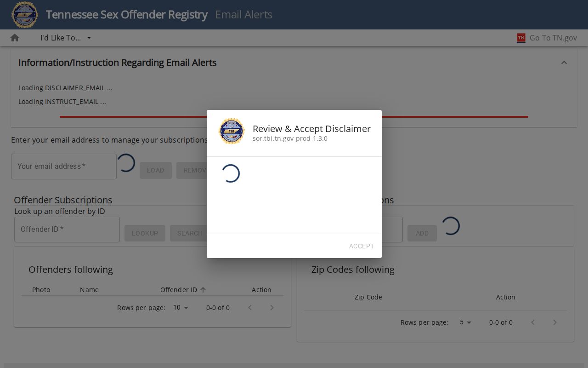This screenshot has width=588, height=368.
Task: Click the REMOVE button beside LOAD
Action: [x=192, y=170]
